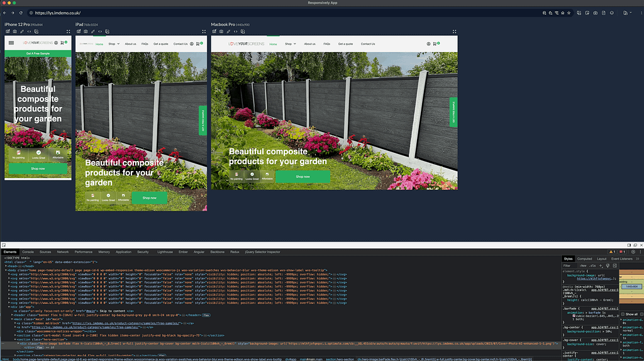Open the Shop dropdown in Macbook Pro preview
The height and width of the screenshot is (361, 644).
(x=291, y=43)
